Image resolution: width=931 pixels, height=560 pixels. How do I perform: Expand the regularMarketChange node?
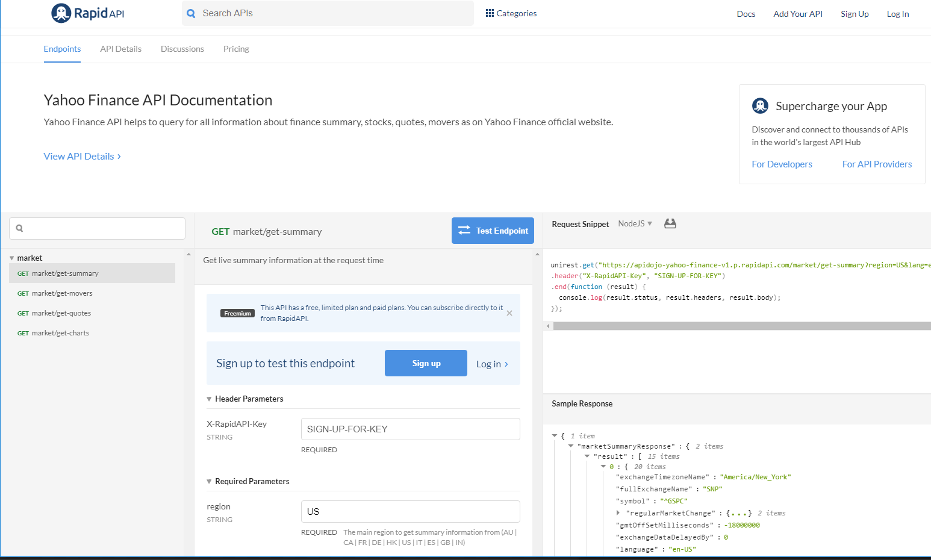click(x=618, y=513)
